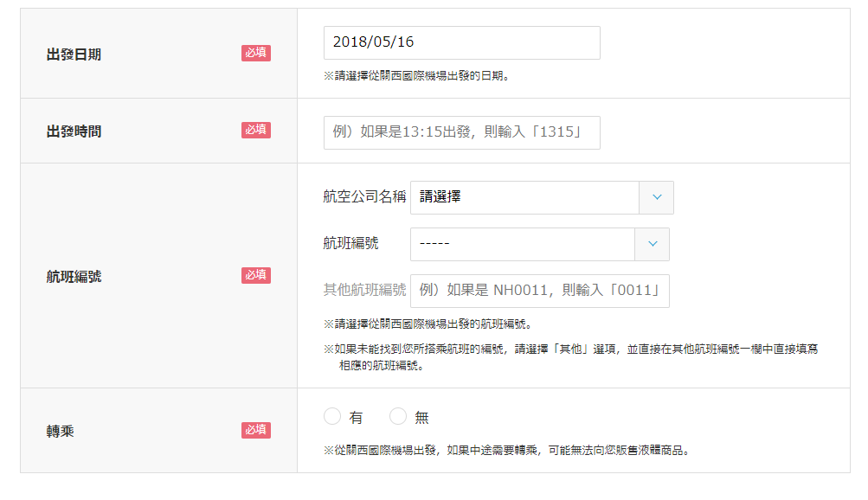This screenshot has height=500, width=868.
Task: Click the 航班編號 label beside the ----- dropdown
Action: pos(350,243)
